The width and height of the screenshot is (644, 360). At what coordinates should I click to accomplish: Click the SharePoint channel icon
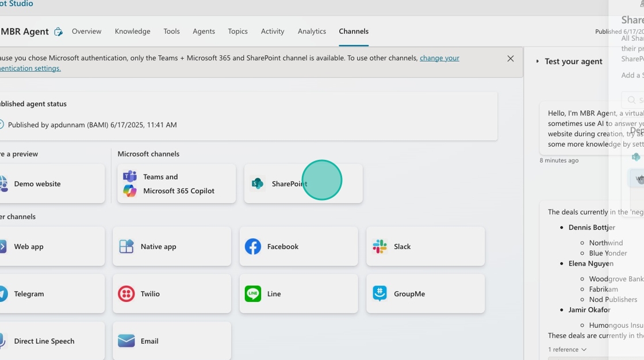258,183
